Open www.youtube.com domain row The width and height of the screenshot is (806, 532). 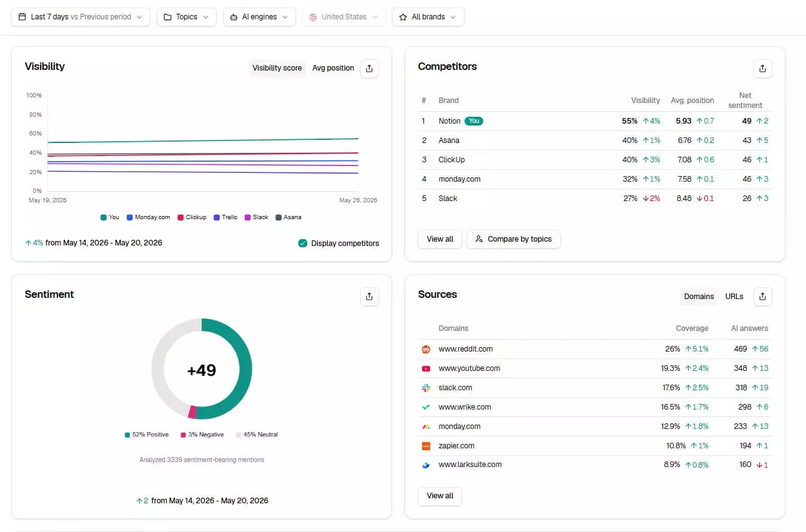(x=595, y=368)
